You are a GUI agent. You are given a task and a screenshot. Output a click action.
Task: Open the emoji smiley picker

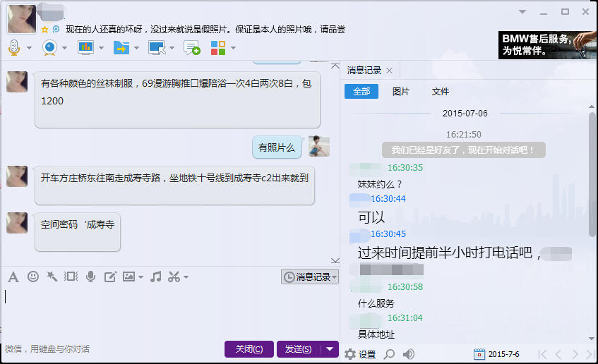33,277
